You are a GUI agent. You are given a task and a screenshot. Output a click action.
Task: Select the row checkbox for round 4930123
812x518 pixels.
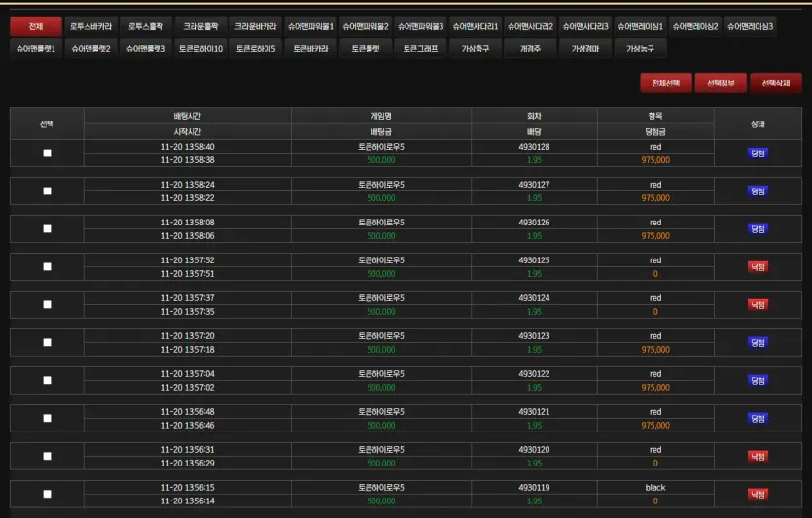point(47,342)
